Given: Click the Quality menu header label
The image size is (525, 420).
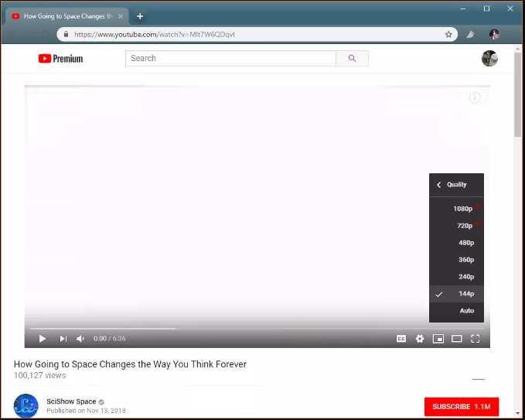Looking at the screenshot, I should click(457, 185).
